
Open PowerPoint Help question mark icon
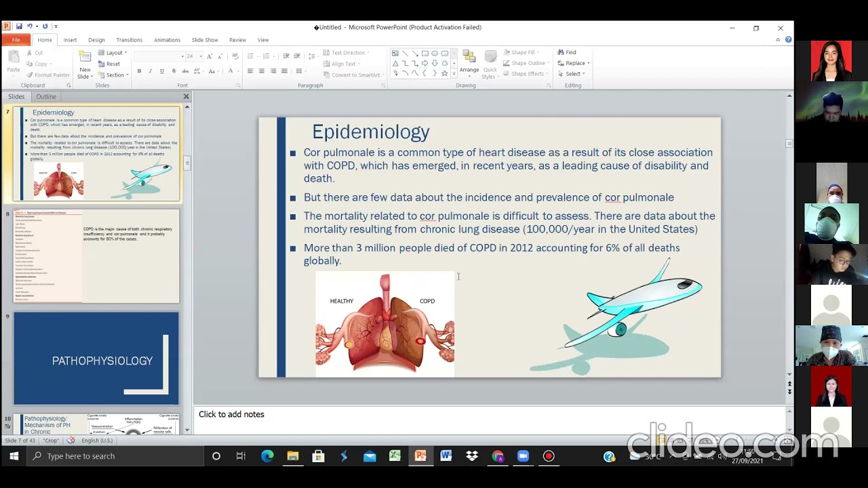click(788, 40)
